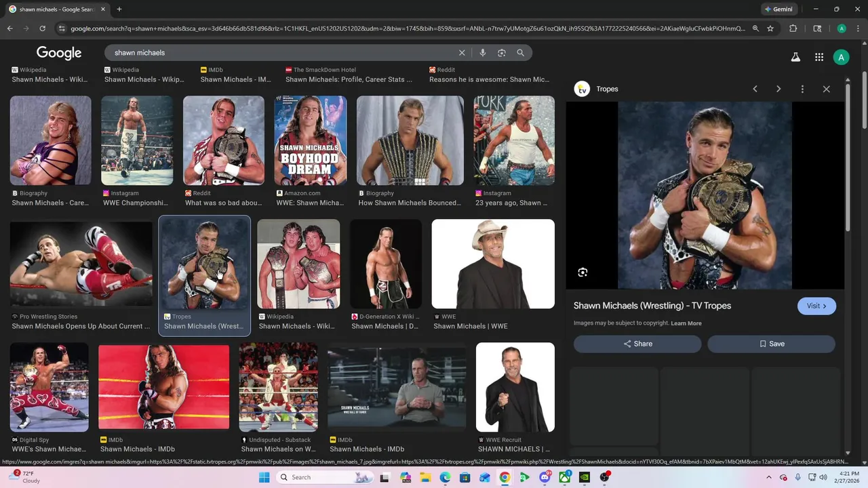Open a new browser tab
This screenshot has width=868, height=488.
(x=119, y=9)
